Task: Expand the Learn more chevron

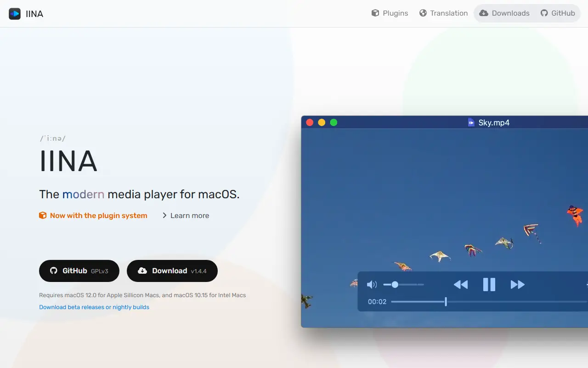Action: pyautogui.click(x=164, y=215)
